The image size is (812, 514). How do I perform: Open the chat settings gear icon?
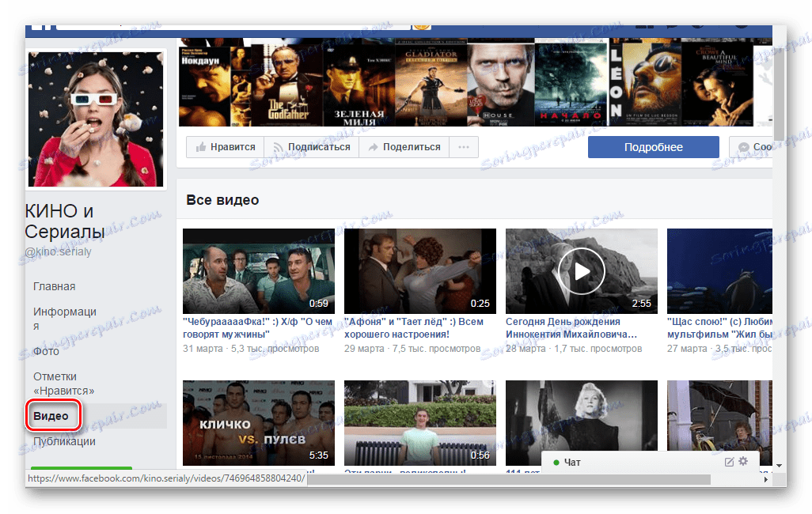click(743, 461)
